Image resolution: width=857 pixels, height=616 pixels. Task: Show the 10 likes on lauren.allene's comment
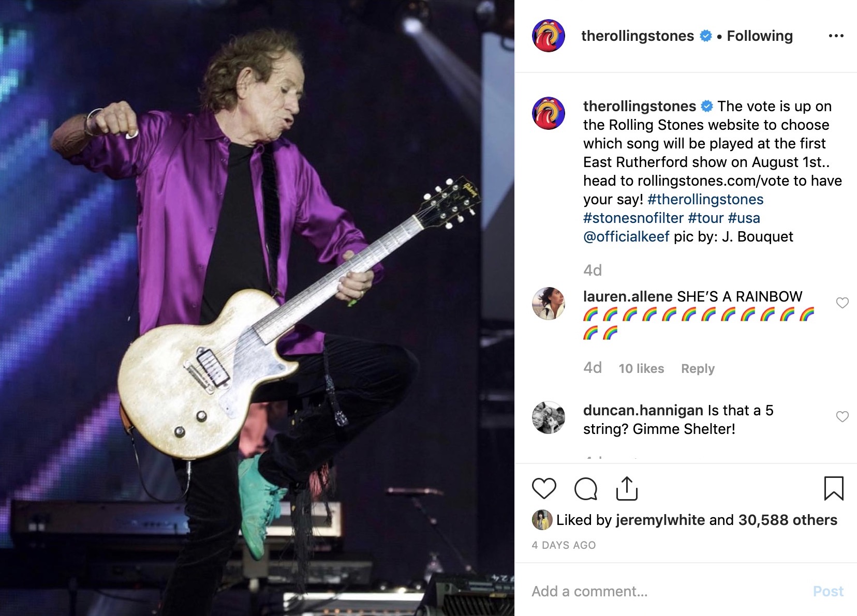tap(641, 368)
